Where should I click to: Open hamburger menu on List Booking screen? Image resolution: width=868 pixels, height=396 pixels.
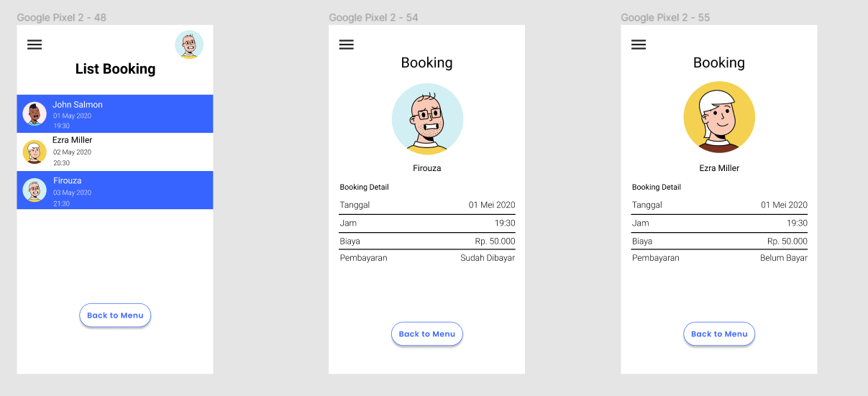point(35,45)
